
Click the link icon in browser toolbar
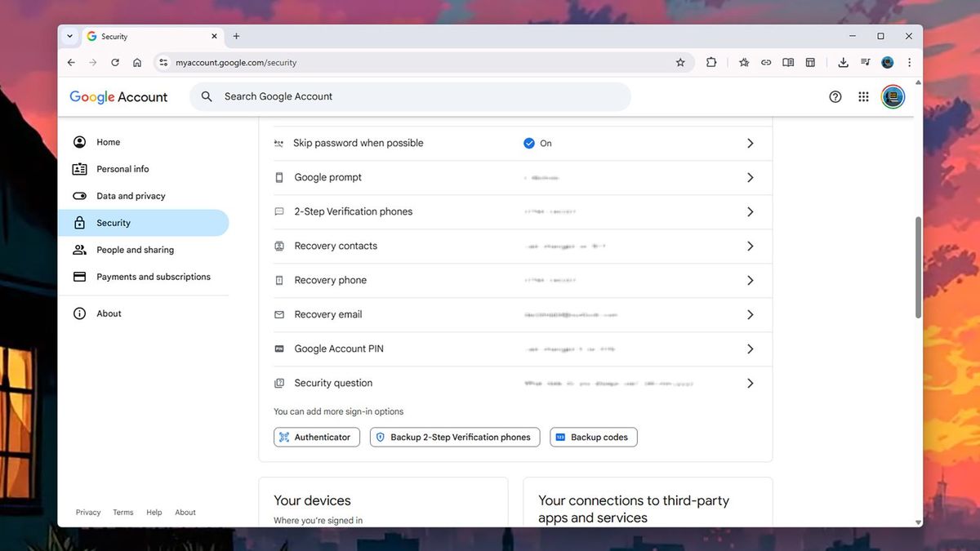(x=766, y=62)
